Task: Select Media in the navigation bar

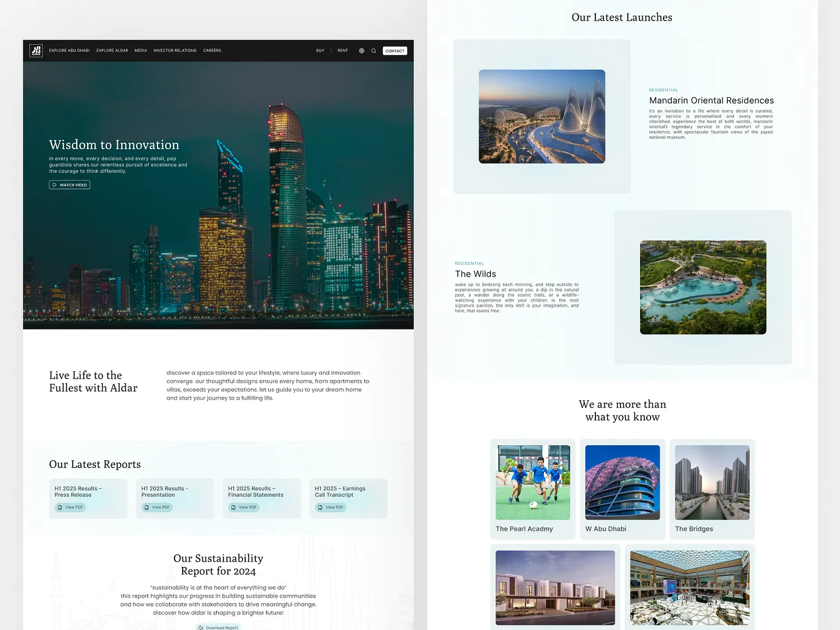Action: click(141, 51)
